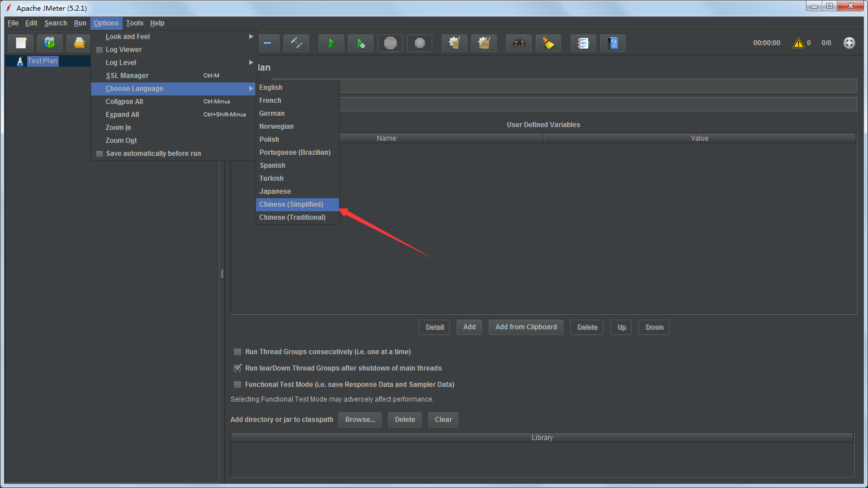Enable the Functional Test Mode checkbox
Screen dimensions: 868x488
pos(238,385)
